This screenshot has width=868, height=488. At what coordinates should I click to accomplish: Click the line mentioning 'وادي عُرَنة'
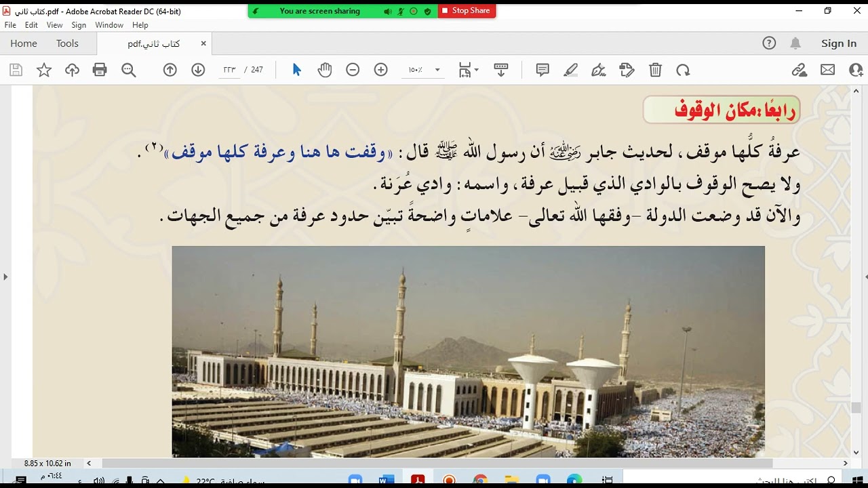(x=587, y=184)
